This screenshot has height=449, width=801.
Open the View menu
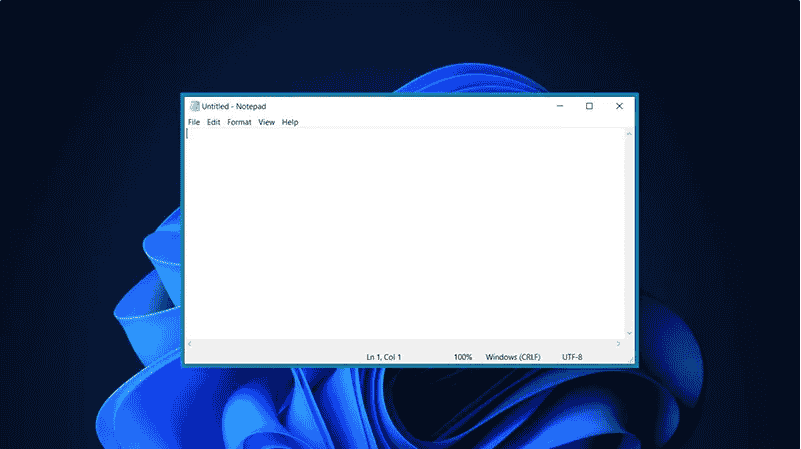[266, 122]
